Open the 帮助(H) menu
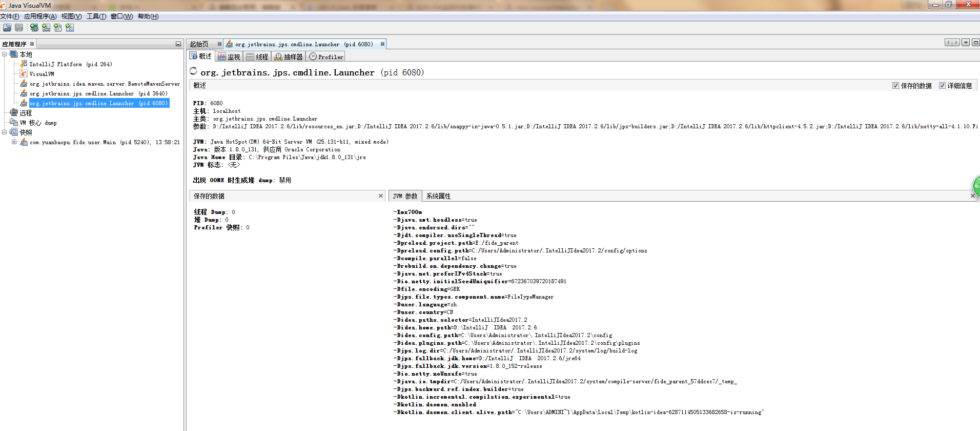980x431 pixels. coord(148,16)
